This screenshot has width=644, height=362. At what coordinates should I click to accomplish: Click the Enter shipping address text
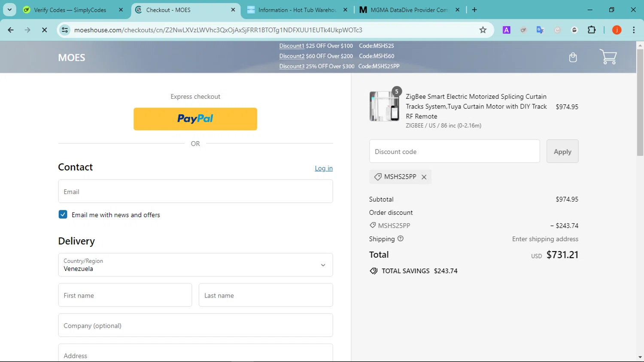(545, 239)
